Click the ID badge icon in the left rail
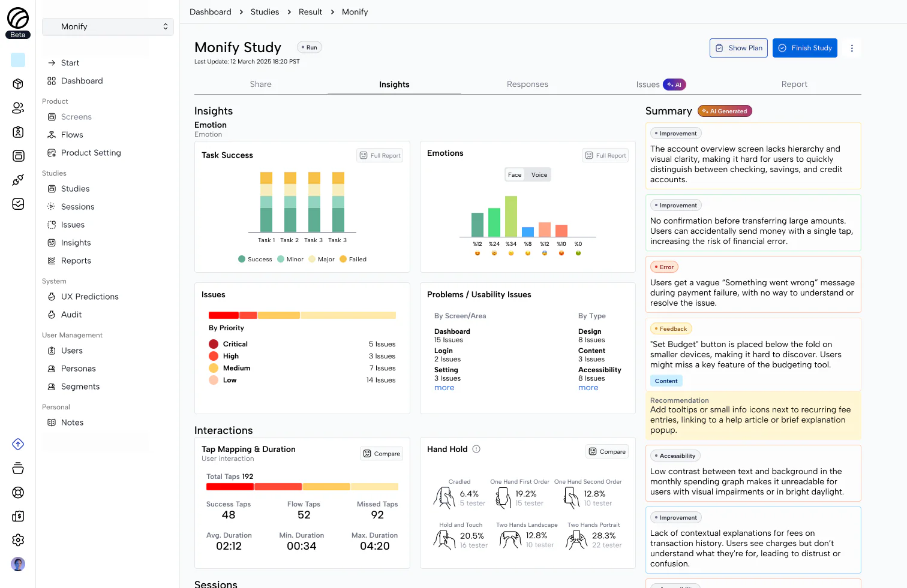This screenshot has height=588, width=907. pyautogui.click(x=18, y=132)
